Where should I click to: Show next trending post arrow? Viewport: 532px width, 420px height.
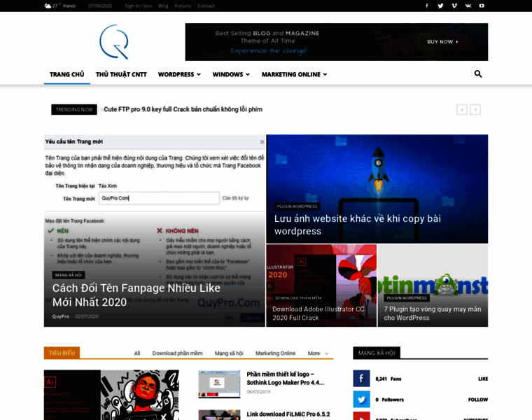pyautogui.click(x=475, y=109)
